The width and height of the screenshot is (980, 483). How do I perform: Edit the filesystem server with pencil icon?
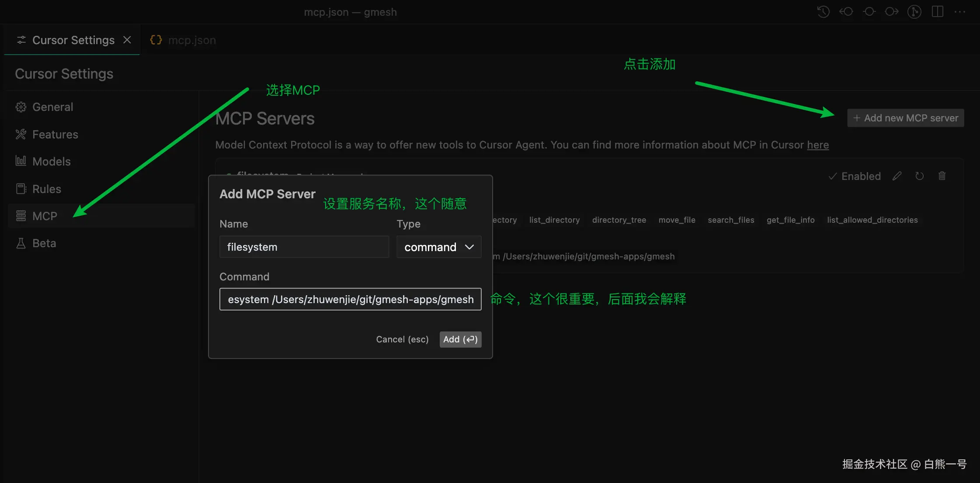click(x=897, y=176)
